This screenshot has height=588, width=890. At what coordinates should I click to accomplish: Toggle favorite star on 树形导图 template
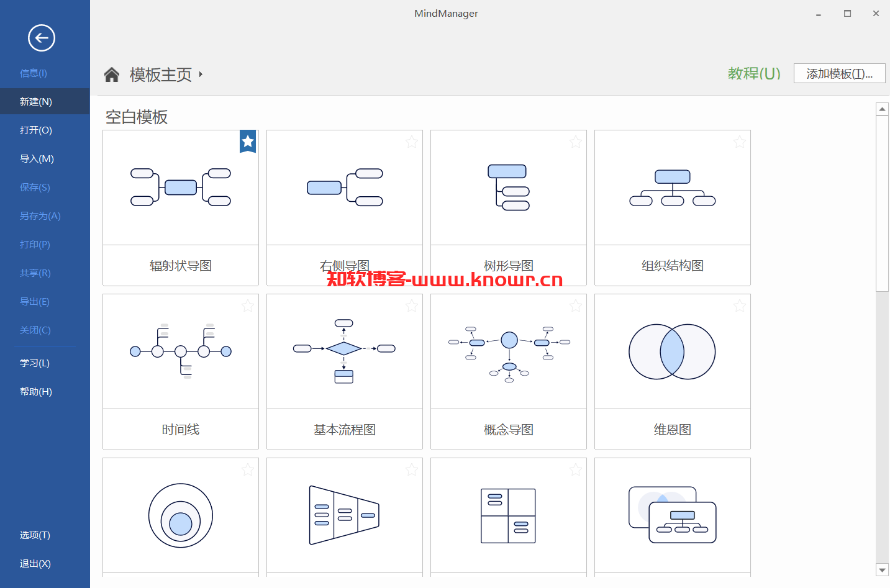[x=576, y=142]
